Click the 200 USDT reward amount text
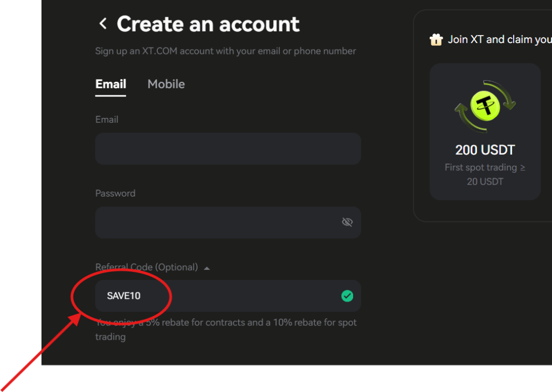The width and height of the screenshot is (552, 392). [x=485, y=150]
